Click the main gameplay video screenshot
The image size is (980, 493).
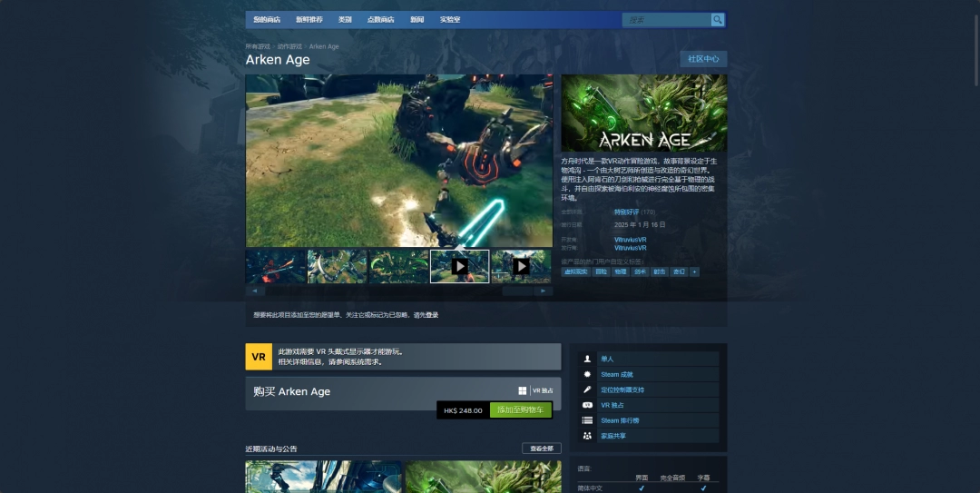(x=398, y=161)
